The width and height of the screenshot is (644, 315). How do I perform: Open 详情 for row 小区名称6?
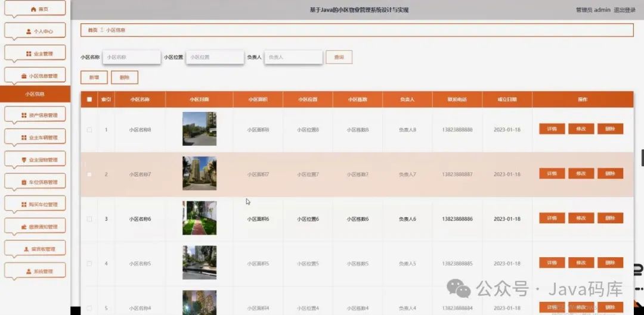[x=552, y=218]
